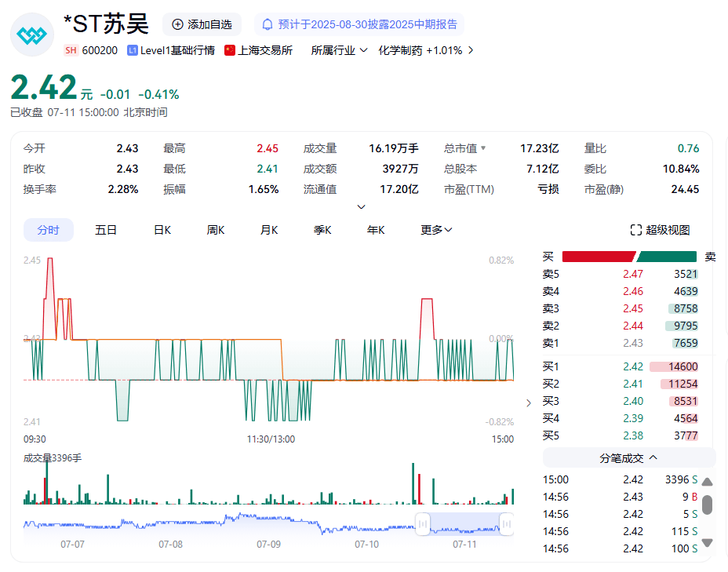The width and height of the screenshot is (728, 572).
Task: Click the plus icon in 添加自选
Action: point(177,24)
